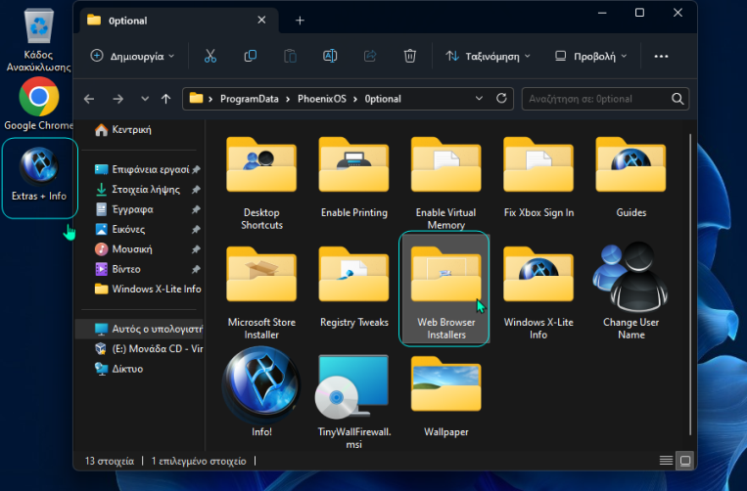Image resolution: width=747 pixels, height=491 pixels.
Task: Expand chevron after PhoenixOS in path
Action: (355, 99)
